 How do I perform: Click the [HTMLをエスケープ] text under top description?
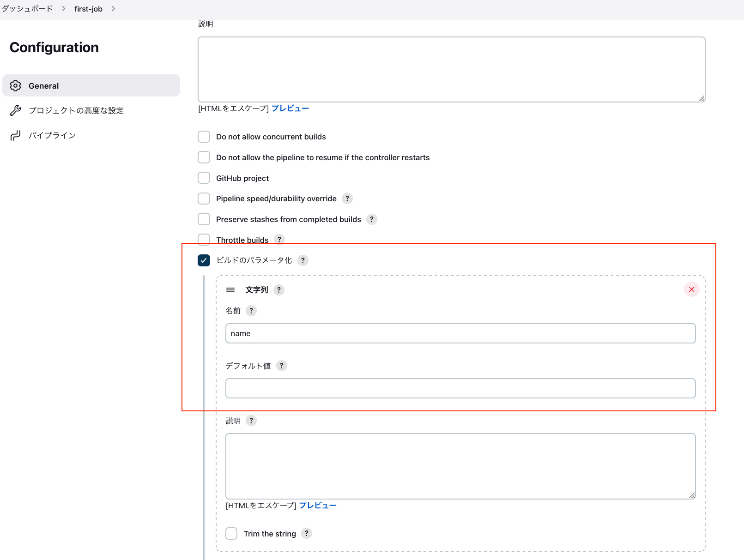tap(233, 108)
